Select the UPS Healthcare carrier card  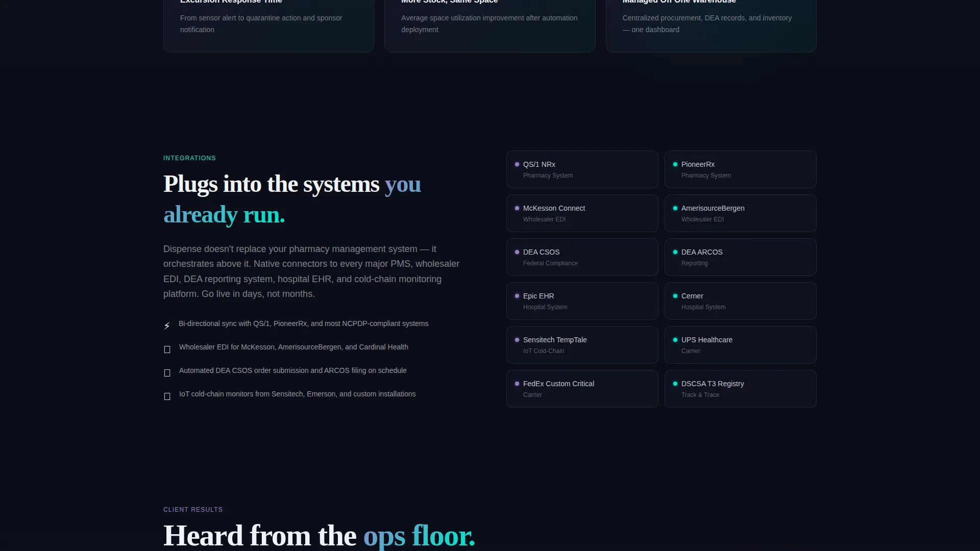740,345
